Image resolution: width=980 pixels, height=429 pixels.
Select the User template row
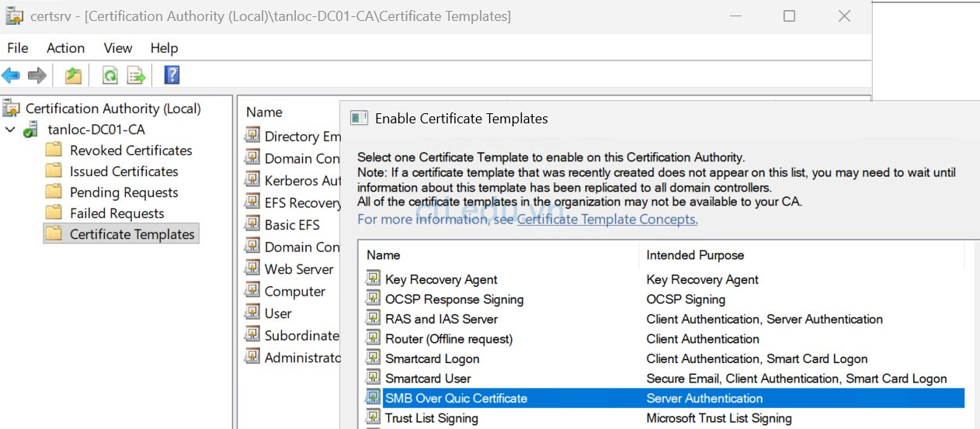coord(268,313)
